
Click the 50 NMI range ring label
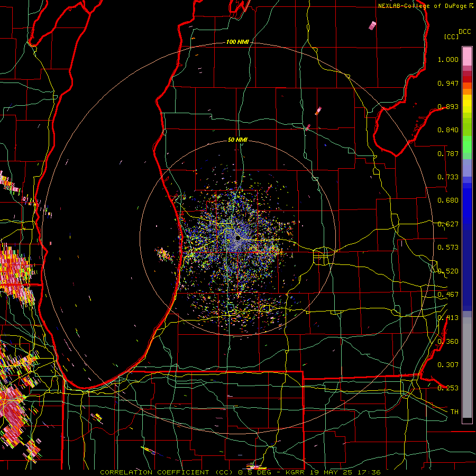[237, 140]
